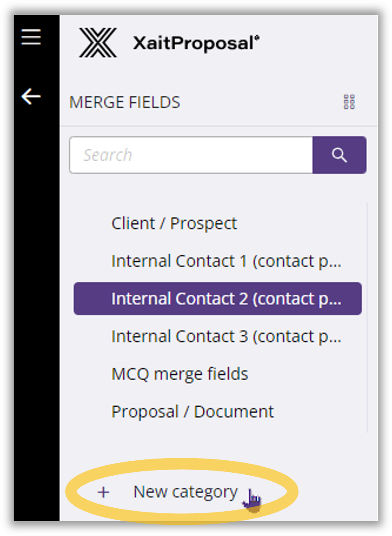Click the XaitProposal logo icon
392x536 pixels.
tap(97, 43)
